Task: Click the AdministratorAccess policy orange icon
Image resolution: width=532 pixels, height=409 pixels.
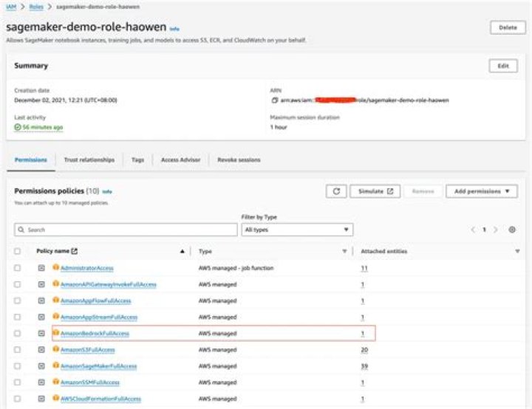Action: tap(55, 268)
